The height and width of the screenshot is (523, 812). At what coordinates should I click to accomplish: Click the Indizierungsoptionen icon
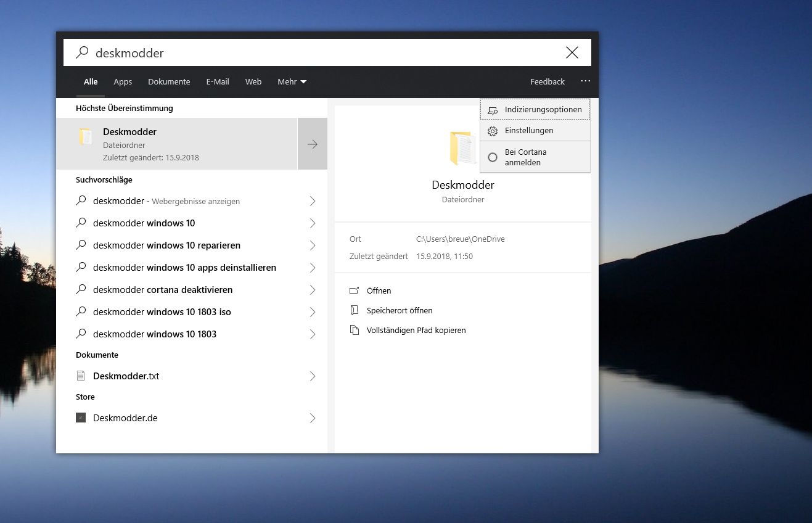[492, 110]
